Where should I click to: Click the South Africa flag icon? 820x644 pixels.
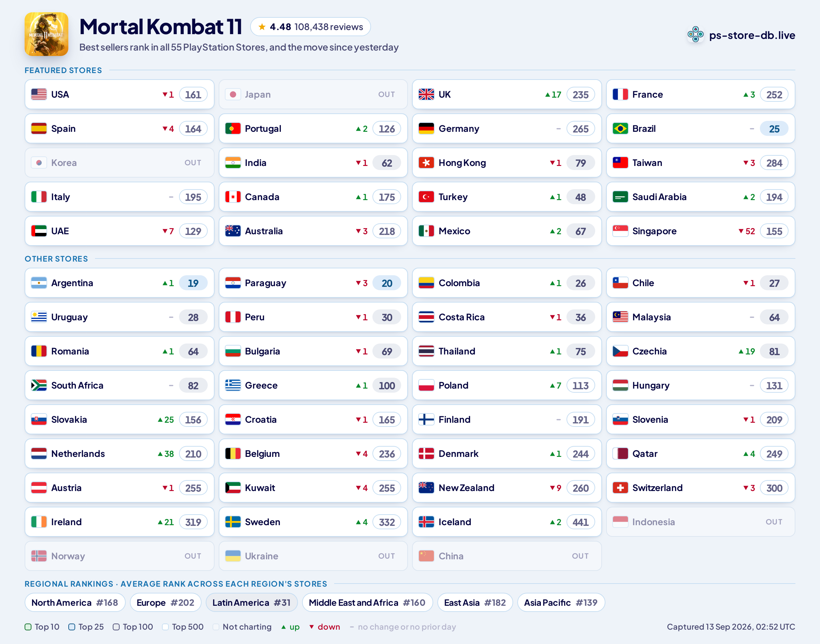tap(39, 386)
